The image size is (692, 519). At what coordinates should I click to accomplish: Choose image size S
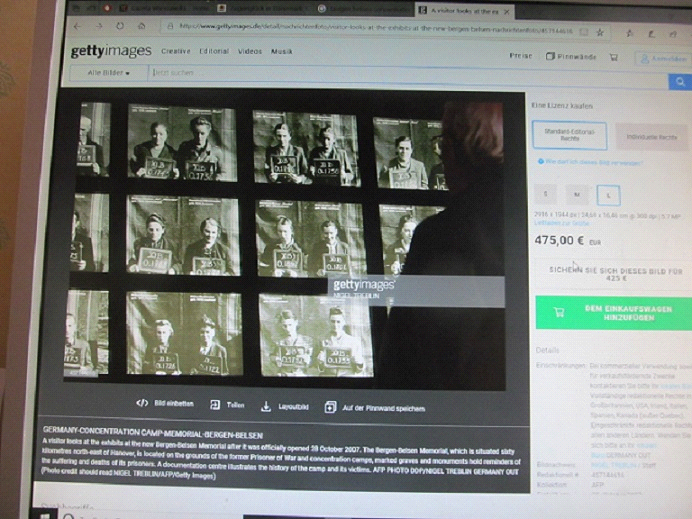(546, 194)
